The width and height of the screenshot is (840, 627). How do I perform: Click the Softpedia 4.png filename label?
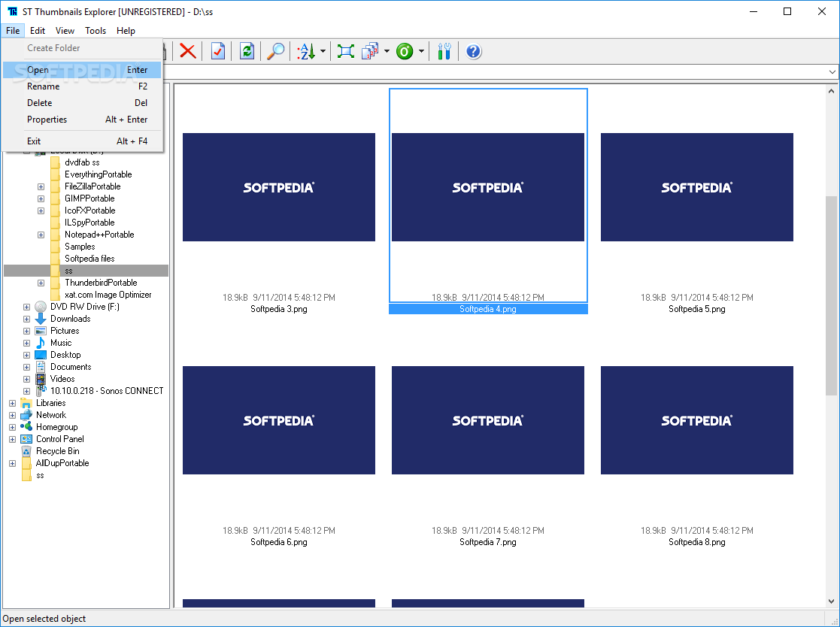point(488,309)
